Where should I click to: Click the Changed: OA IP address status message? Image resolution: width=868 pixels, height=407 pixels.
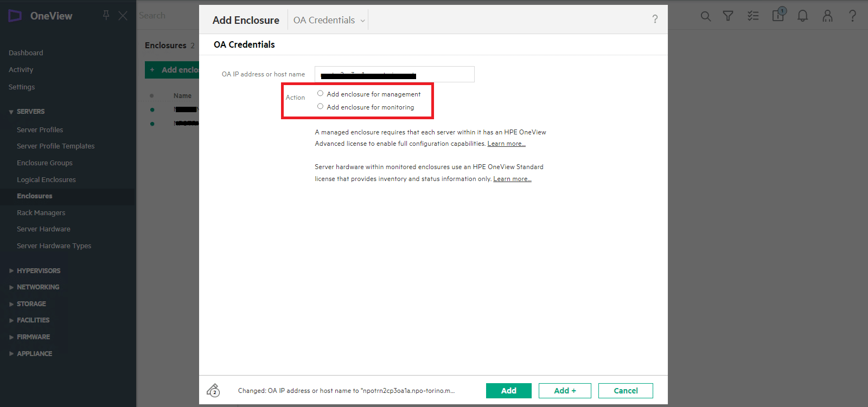[x=346, y=391]
